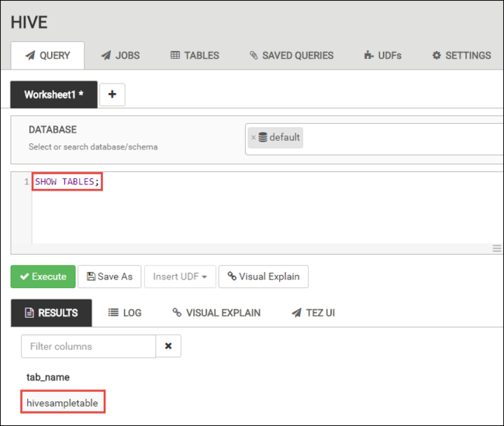Open the UDFs tab

point(382,56)
